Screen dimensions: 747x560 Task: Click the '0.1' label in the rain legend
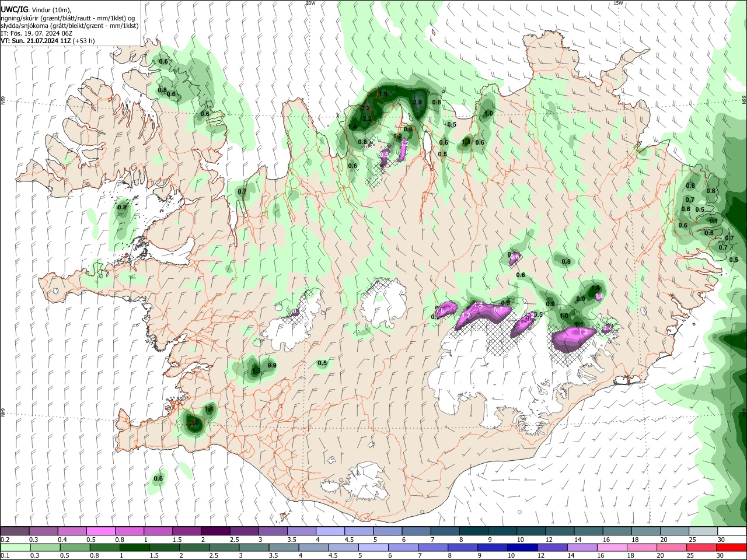point(5,556)
